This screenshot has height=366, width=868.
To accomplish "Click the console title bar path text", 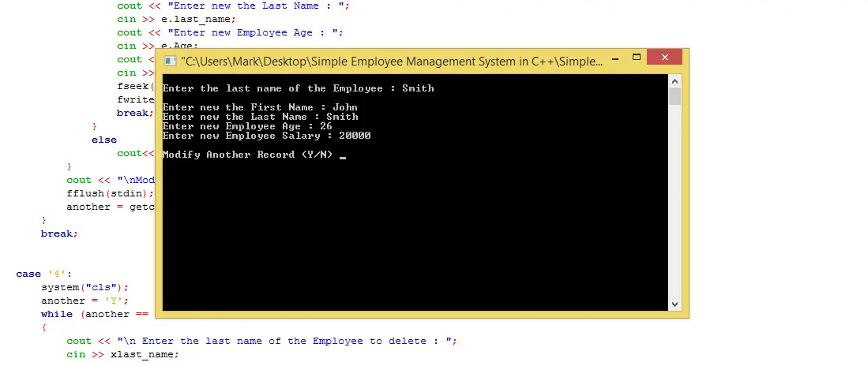I will (391, 61).
